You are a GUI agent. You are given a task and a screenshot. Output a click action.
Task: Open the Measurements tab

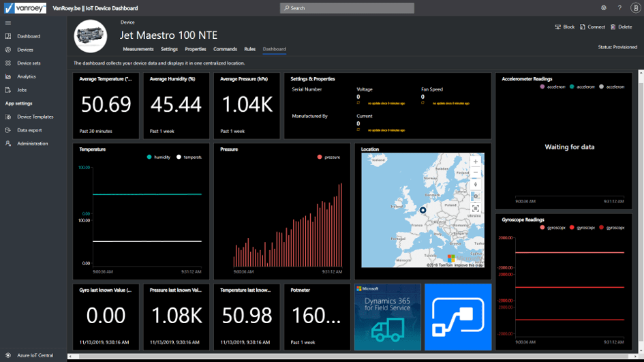(x=138, y=49)
